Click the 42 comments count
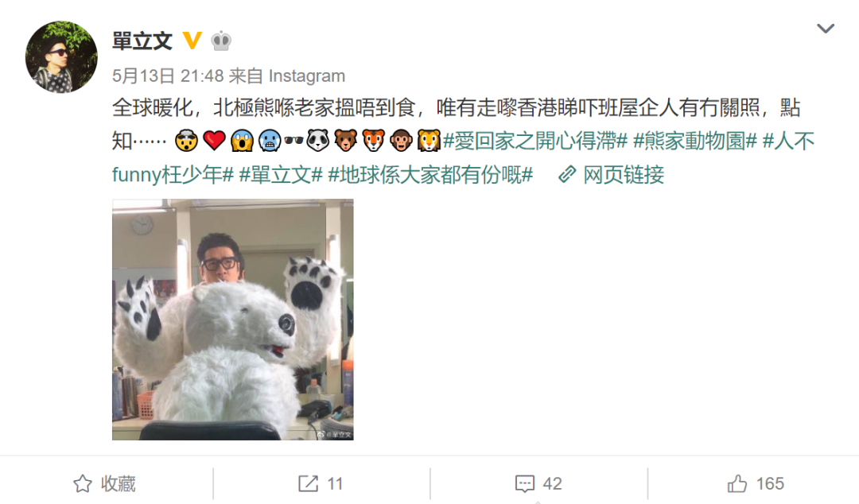 coord(552,484)
